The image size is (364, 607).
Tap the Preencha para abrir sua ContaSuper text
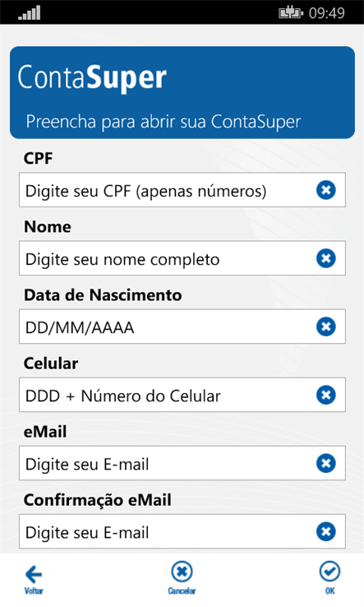pos(164,122)
